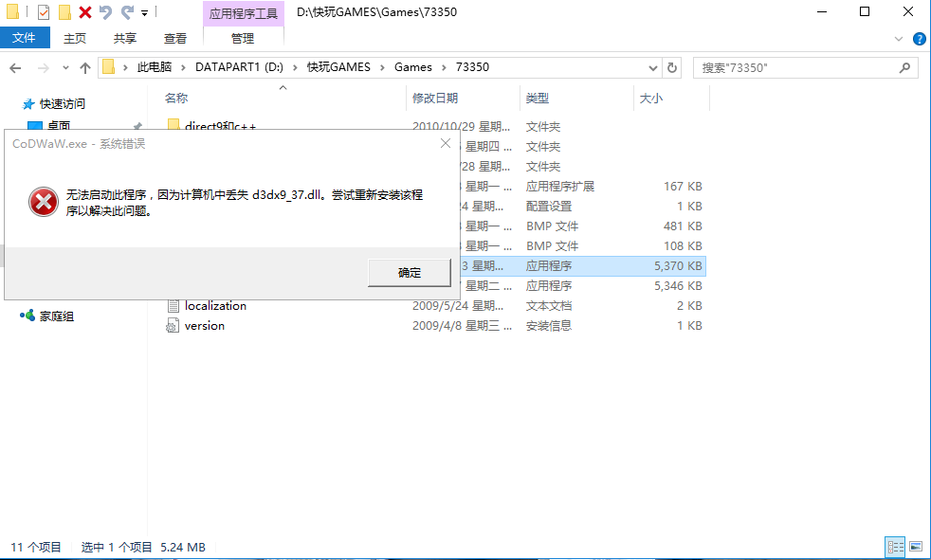
Task: Select the localization text file
Action: tap(215, 305)
